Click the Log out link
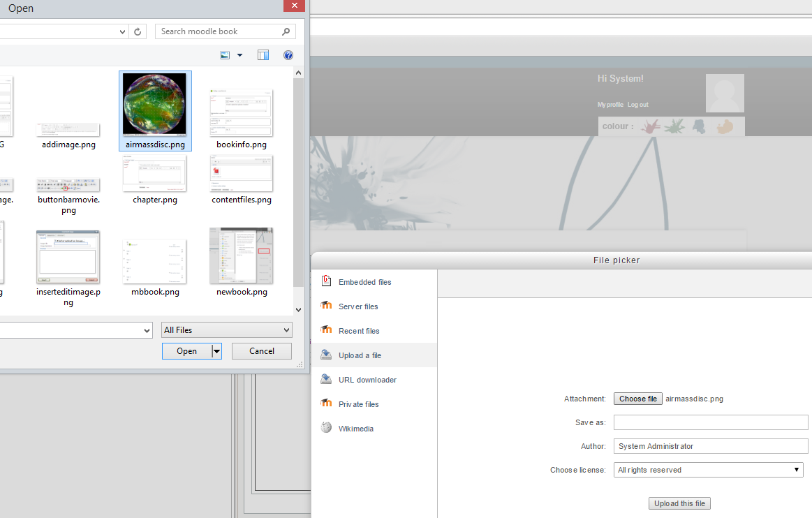 click(x=638, y=105)
